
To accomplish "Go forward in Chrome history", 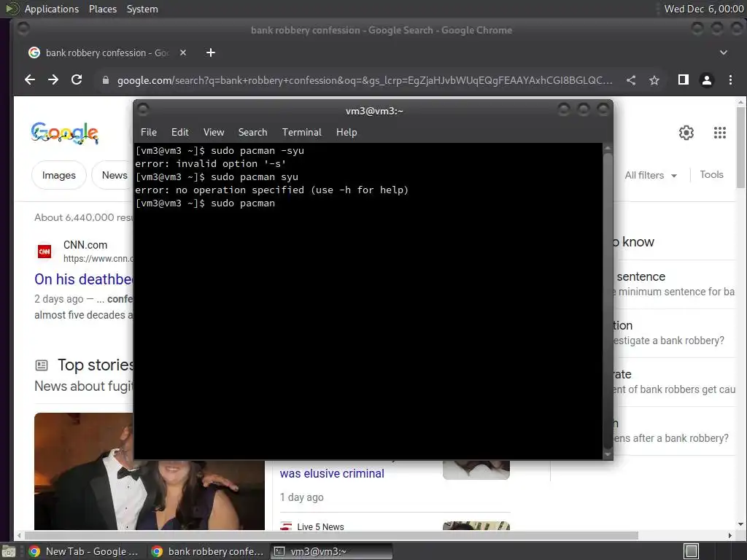I will pos(53,80).
